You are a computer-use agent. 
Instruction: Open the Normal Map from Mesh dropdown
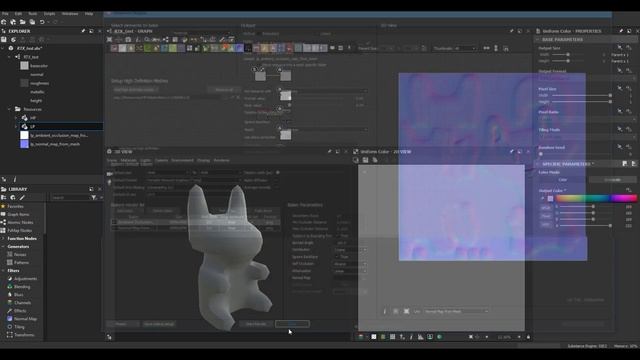point(456,311)
